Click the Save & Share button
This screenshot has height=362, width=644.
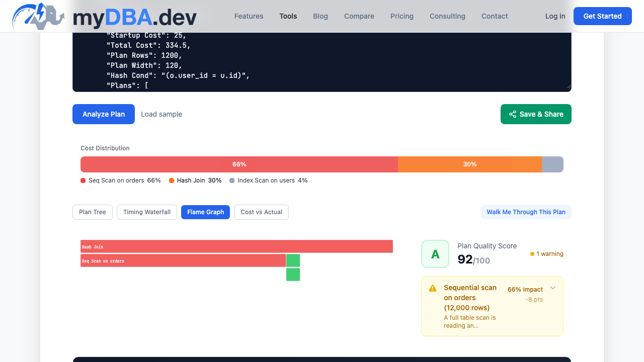(536, 114)
